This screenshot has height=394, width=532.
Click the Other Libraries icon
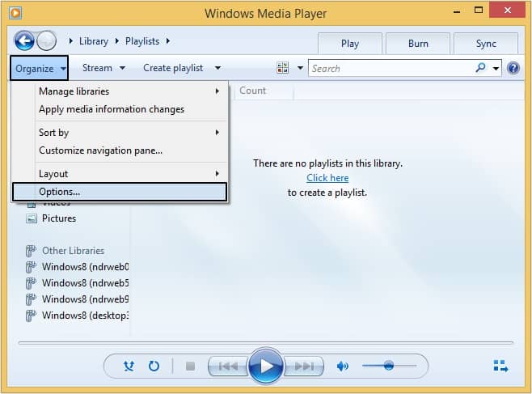coord(31,251)
